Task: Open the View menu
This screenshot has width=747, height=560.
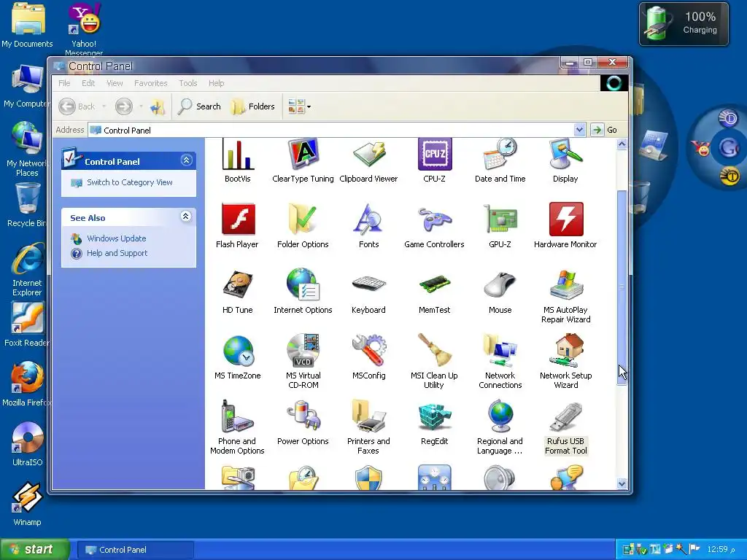Action: 115,83
